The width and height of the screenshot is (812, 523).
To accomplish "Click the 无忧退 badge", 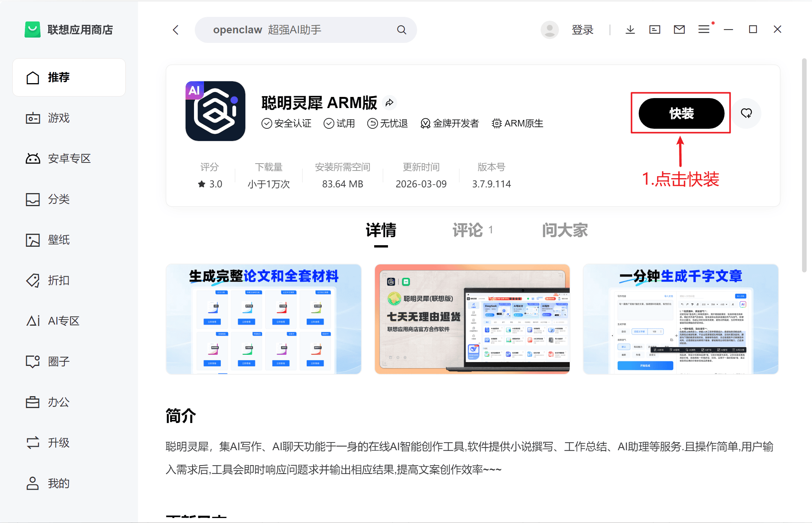I will click(x=387, y=123).
